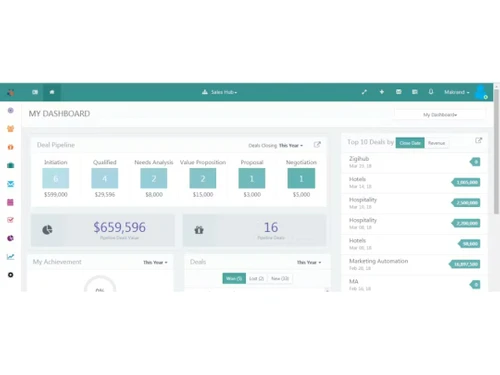Click the Qualified stage box showing 4
Image resolution: width=500 pixels, height=375 pixels.
[105, 178]
